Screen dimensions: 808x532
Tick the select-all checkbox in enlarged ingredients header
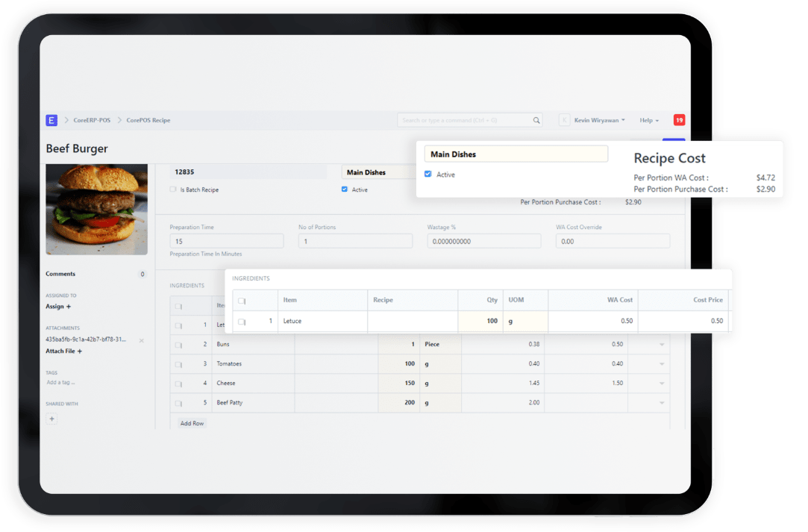242,301
